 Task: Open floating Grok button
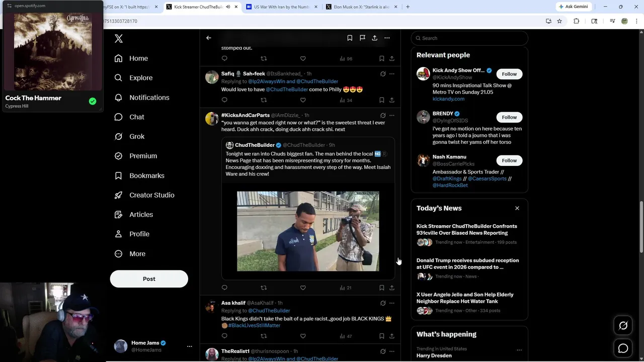click(x=623, y=326)
